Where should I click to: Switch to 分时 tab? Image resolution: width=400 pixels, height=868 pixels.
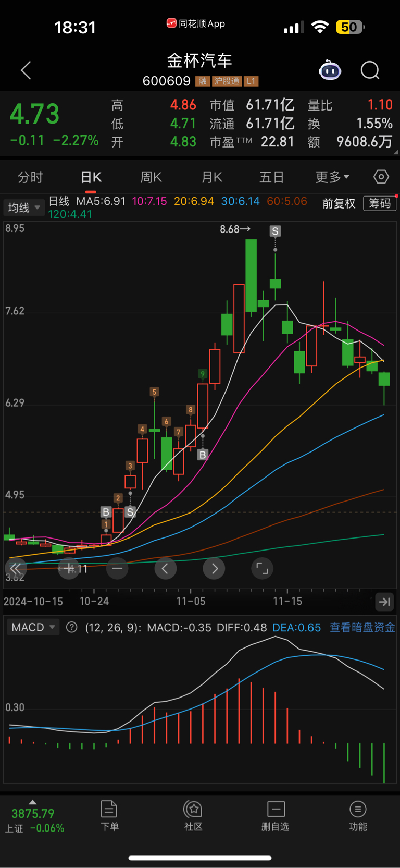(30, 177)
